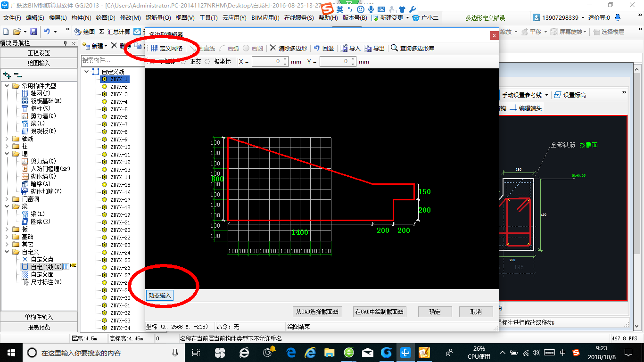This screenshot has height=362, width=644.
Task: Collapse the 常用构件类型 folder
Action: pyautogui.click(x=7, y=86)
